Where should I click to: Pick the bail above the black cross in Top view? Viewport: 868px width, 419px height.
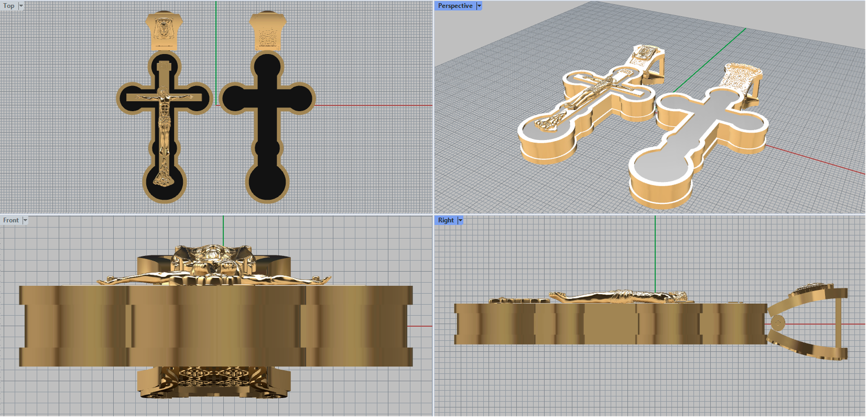click(267, 33)
